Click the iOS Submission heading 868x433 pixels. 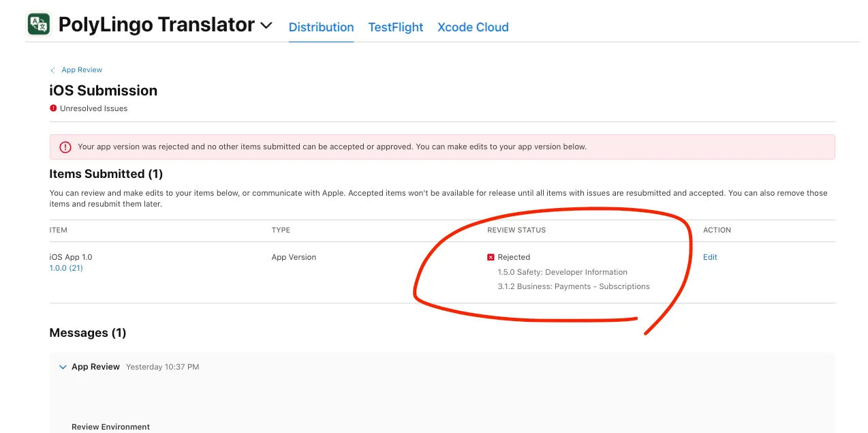(104, 91)
